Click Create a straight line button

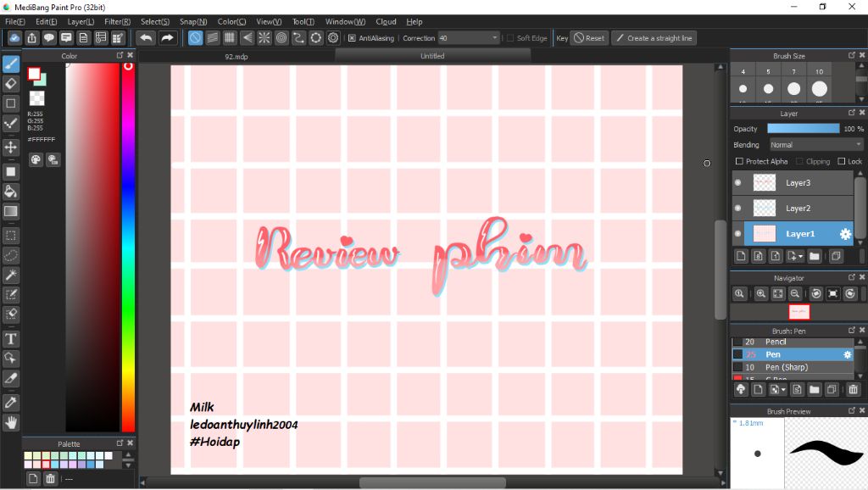pos(654,38)
